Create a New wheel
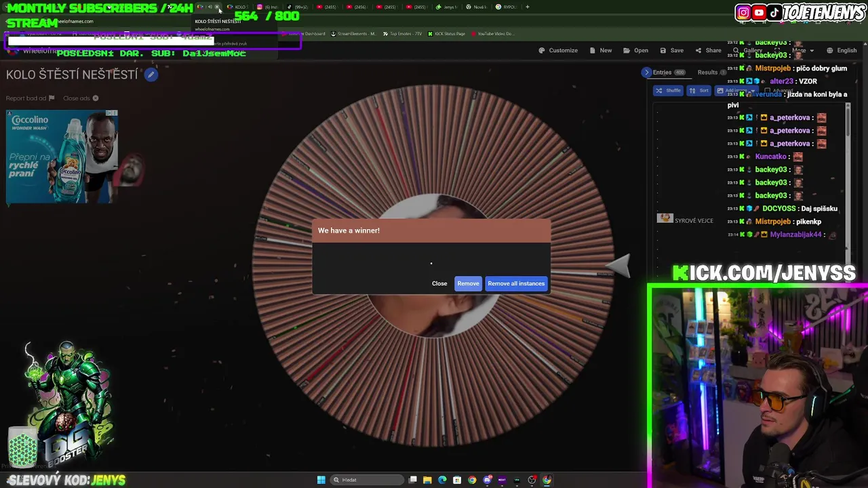868x488 pixels. coord(601,50)
